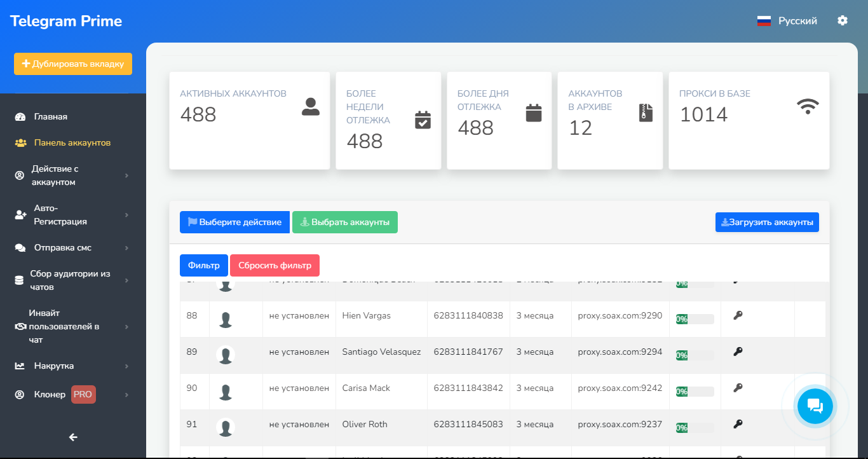Click user icon on Активных аккаунтов card
The width and height of the screenshot is (868, 459).
(x=311, y=107)
